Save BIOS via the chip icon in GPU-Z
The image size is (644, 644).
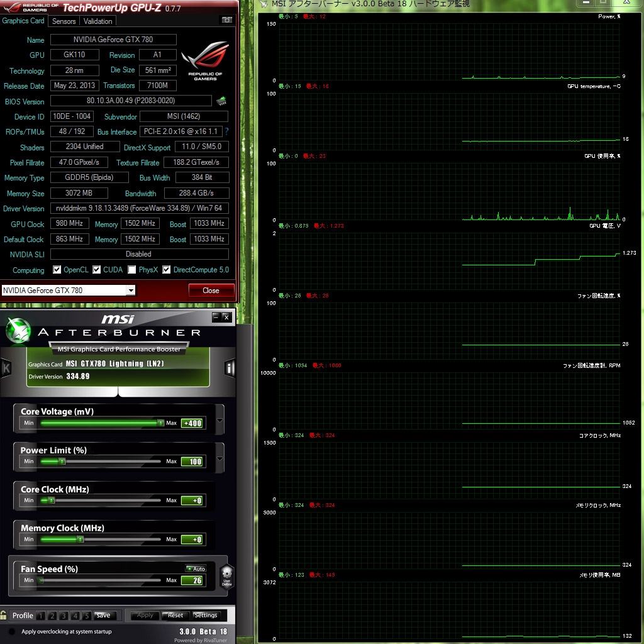[x=221, y=101]
